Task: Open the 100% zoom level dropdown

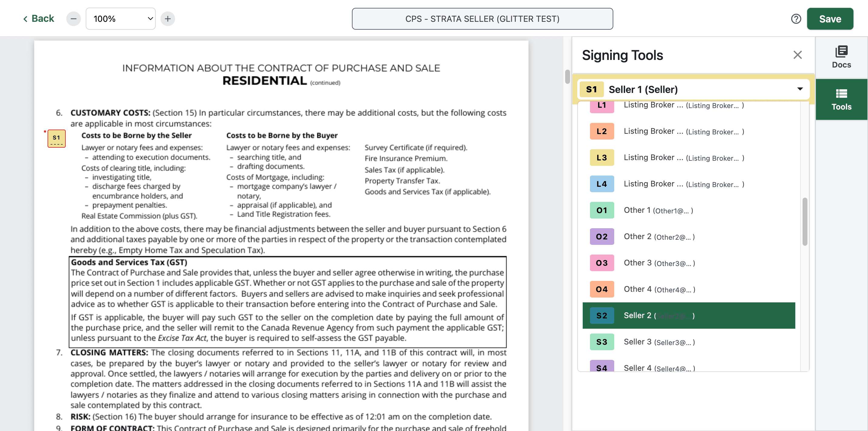Action: click(x=121, y=19)
